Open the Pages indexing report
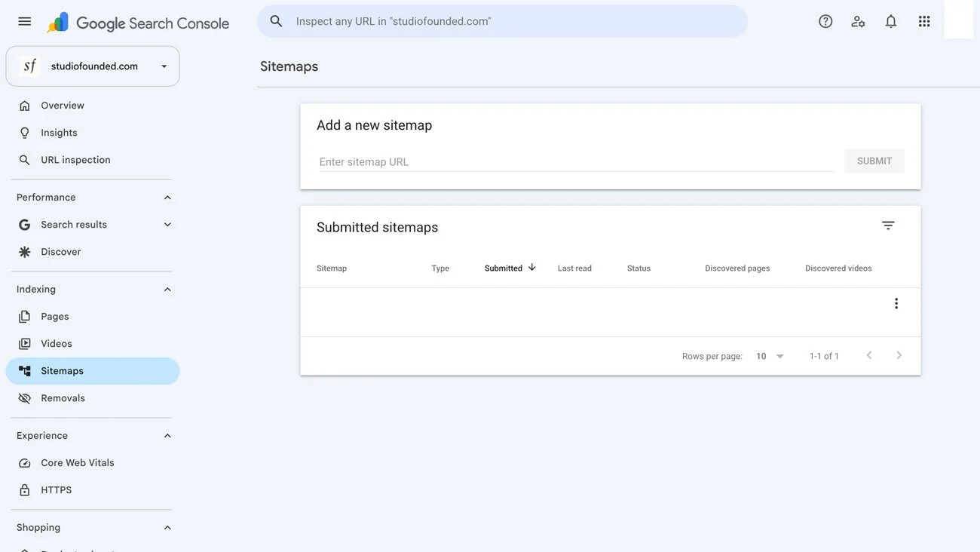This screenshot has height=552, width=980. click(x=93, y=317)
